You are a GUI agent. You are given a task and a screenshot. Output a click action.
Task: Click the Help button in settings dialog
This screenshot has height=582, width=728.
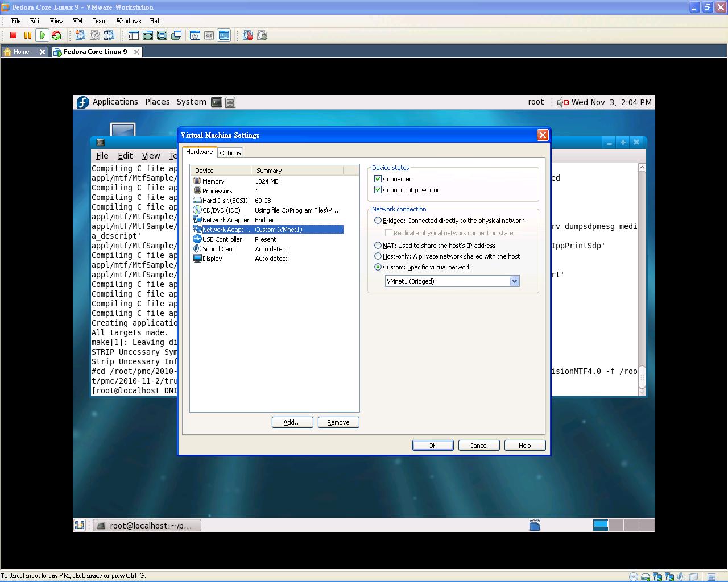(x=525, y=446)
